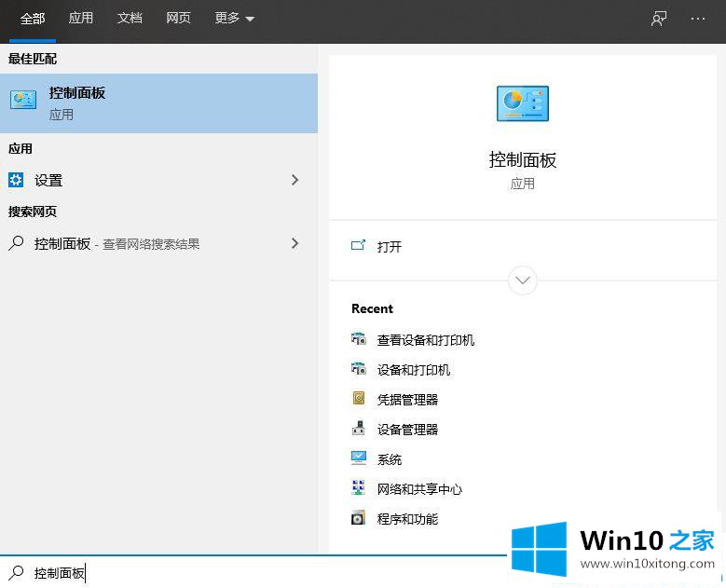The image size is (726, 588).
Task: Click the 设备和打印机 icon
Action: coord(359,368)
